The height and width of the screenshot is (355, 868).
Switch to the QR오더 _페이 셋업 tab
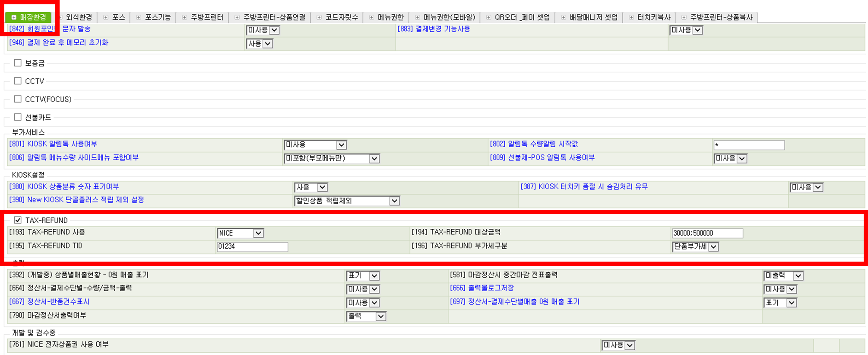(522, 17)
